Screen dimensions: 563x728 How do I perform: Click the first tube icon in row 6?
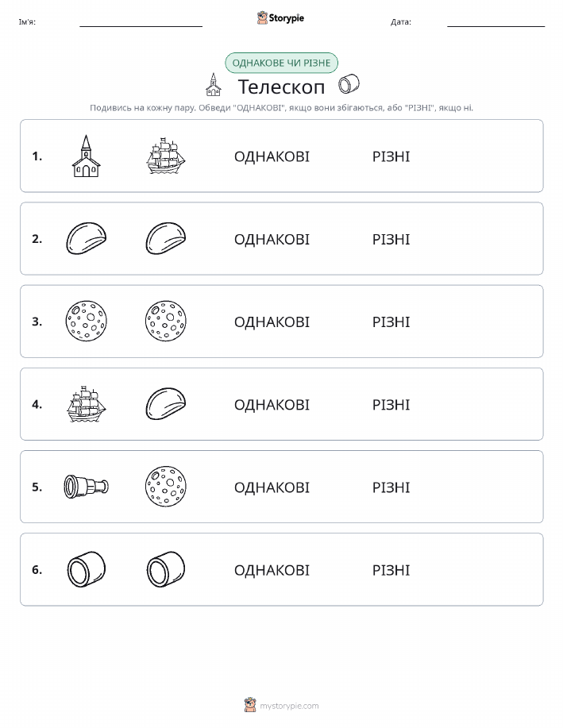pos(86,569)
